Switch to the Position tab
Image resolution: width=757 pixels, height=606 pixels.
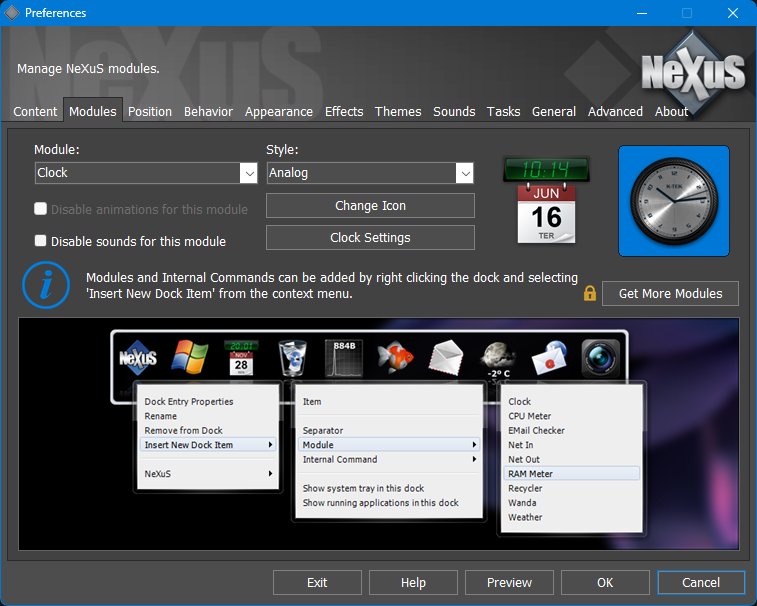150,112
